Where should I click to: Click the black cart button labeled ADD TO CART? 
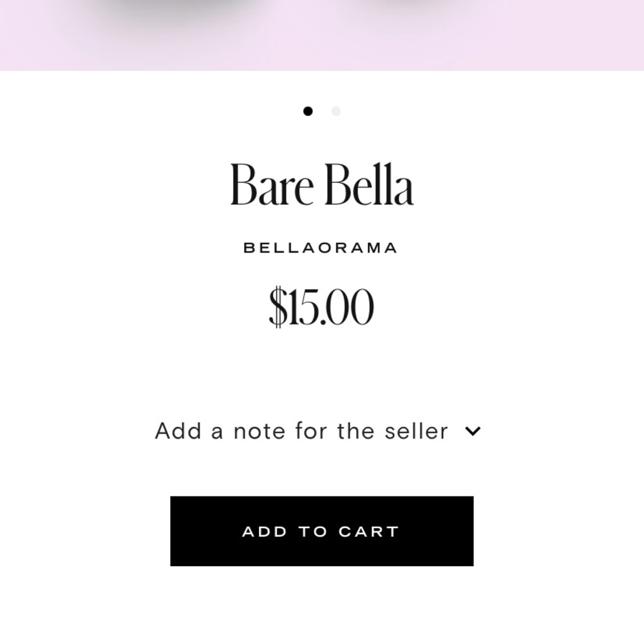(x=321, y=531)
